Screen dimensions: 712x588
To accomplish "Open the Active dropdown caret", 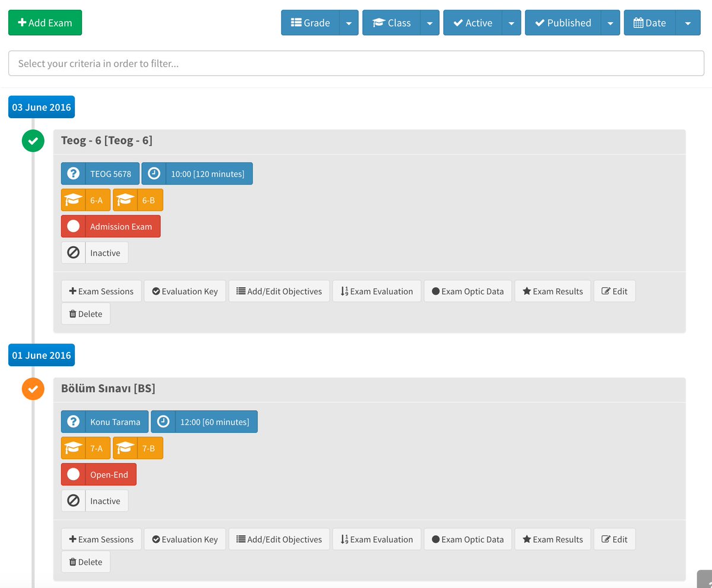I will [511, 23].
